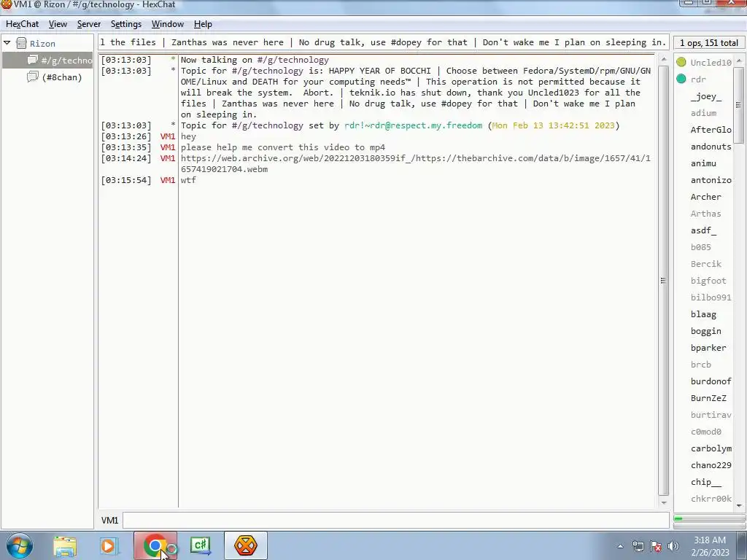Click the rdr!~rdr@respect.my.freedom hostmask
747x560 pixels.
[x=413, y=125]
